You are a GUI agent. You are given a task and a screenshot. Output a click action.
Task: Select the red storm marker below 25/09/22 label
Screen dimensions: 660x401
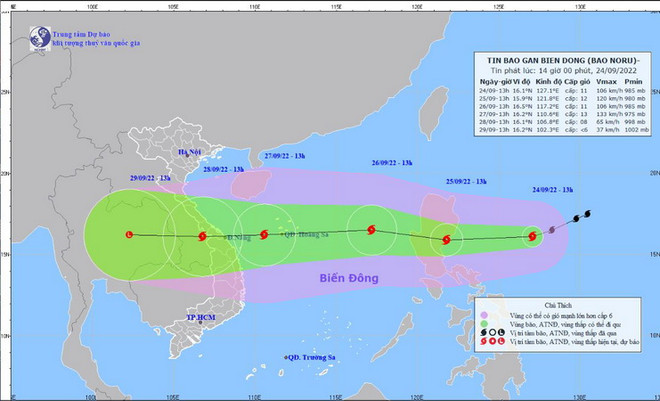(x=447, y=240)
